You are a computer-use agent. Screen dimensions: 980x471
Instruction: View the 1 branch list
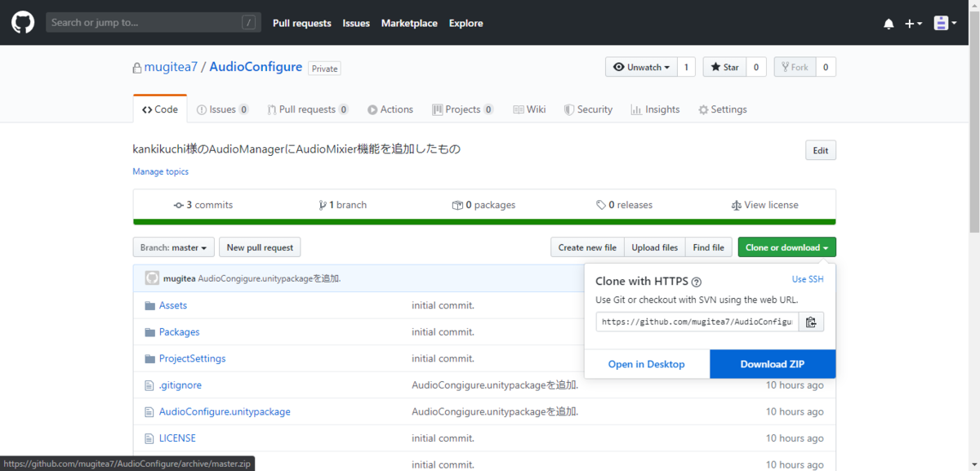pyautogui.click(x=343, y=205)
